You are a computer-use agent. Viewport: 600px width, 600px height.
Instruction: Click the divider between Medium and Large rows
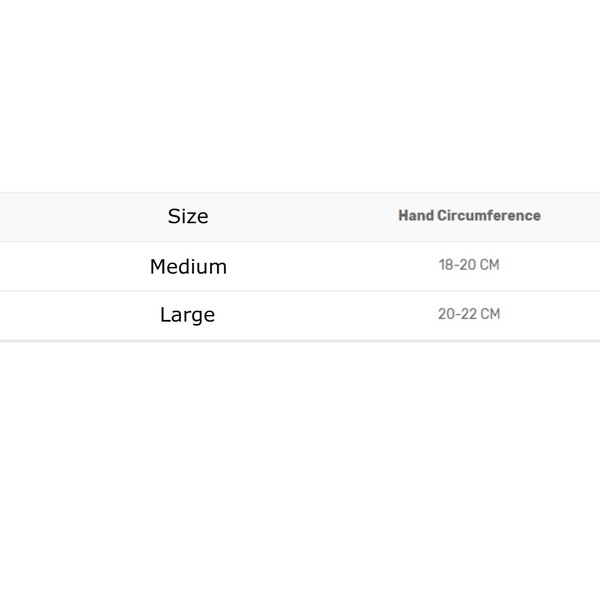[300, 291]
